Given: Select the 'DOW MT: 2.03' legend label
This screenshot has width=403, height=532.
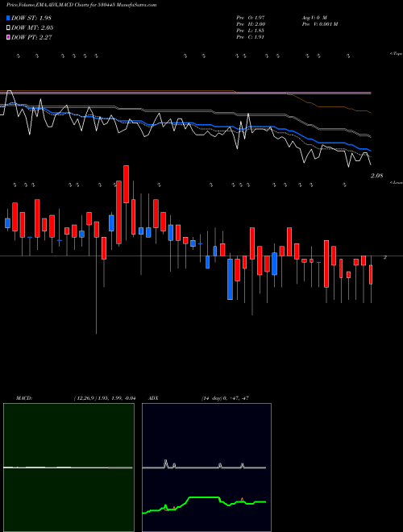Looking at the screenshot, I should coord(32,27).
